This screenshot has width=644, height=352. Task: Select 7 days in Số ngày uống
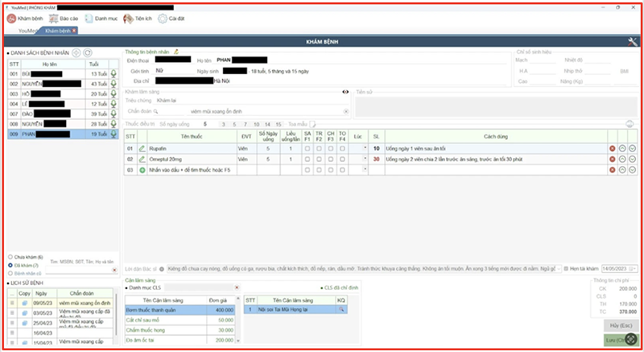[x=244, y=124]
